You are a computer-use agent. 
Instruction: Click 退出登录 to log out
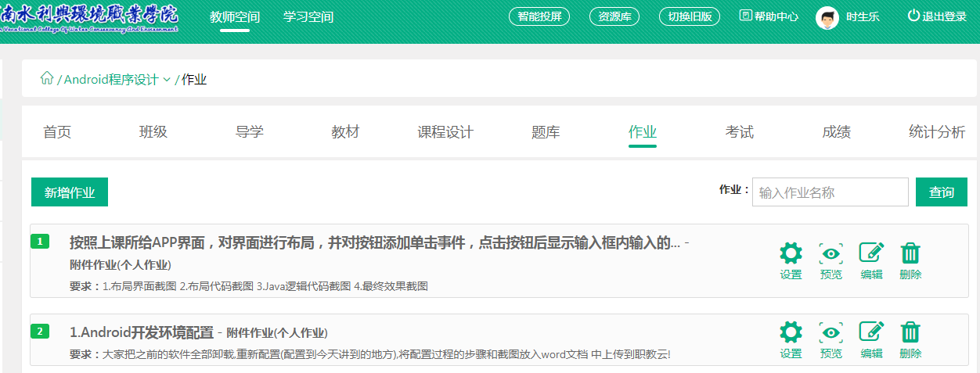pyautogui.click(x=937, y=16)
